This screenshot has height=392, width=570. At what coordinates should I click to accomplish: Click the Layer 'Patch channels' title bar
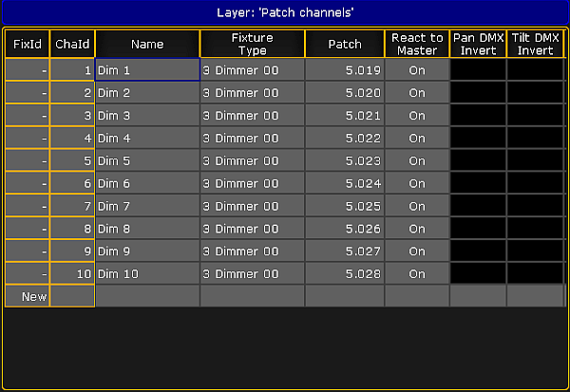pyautogui.click(x=285, y=12)
